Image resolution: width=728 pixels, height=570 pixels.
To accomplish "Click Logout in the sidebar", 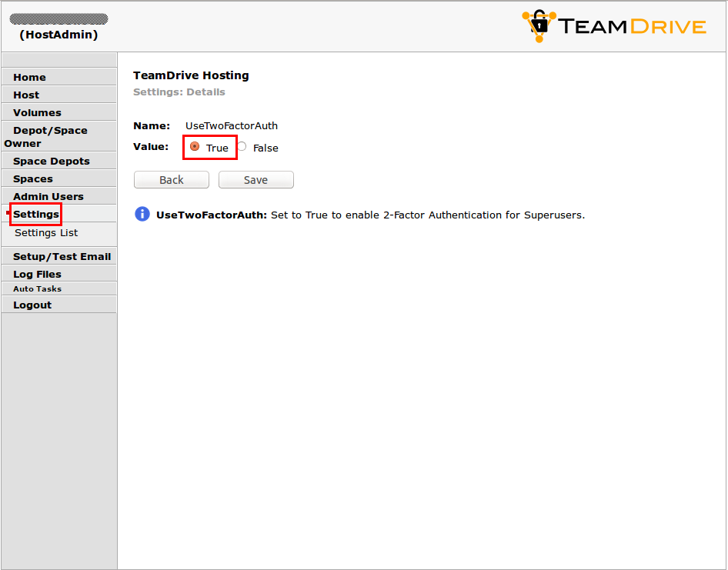I will pyautogui.click(x=32, y=305).
